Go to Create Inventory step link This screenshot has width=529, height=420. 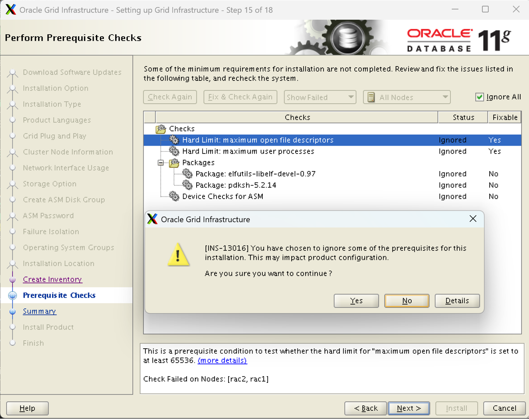pyautogui.click(x=53, y=280)
